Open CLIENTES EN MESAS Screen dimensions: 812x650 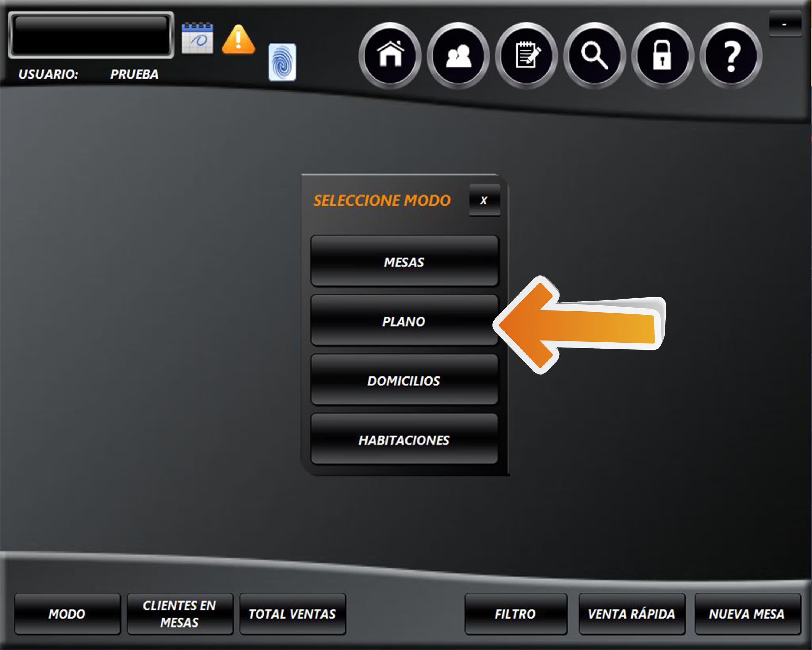click(180, 614)
